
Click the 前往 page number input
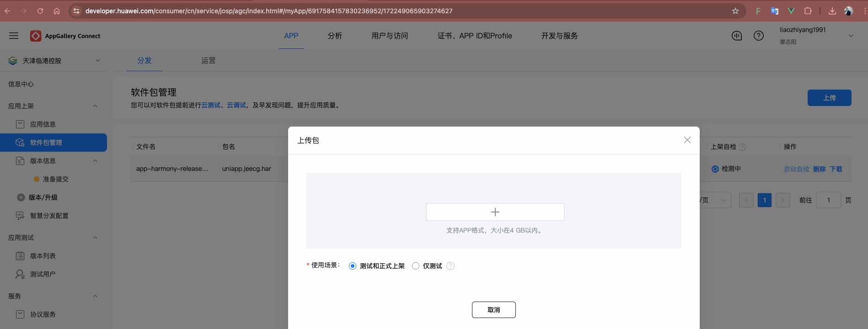coord(828,200)
